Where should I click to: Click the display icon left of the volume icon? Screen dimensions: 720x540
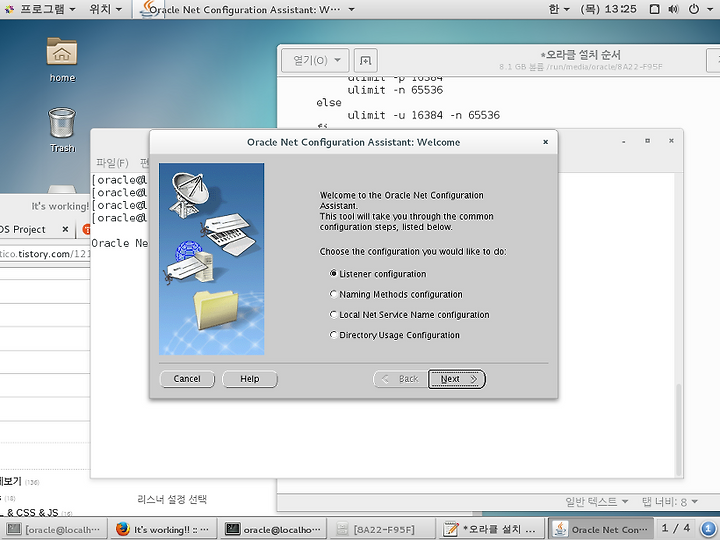(655, 9)
